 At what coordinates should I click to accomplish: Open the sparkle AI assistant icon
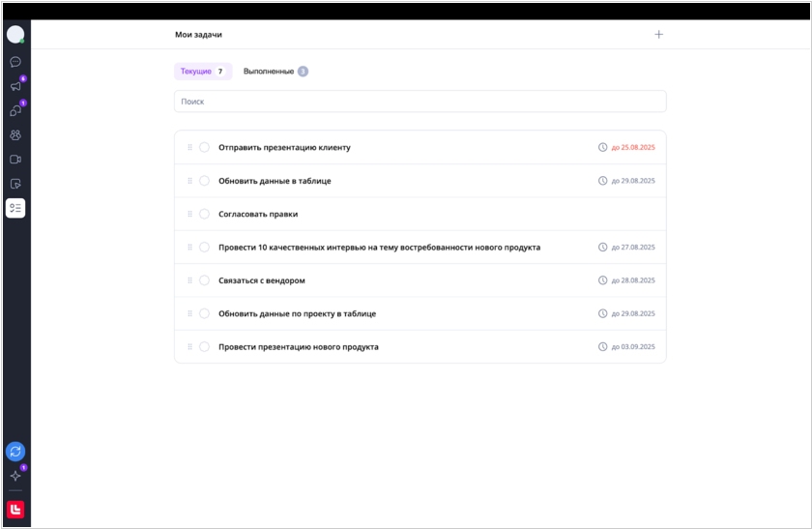point(15,476)
